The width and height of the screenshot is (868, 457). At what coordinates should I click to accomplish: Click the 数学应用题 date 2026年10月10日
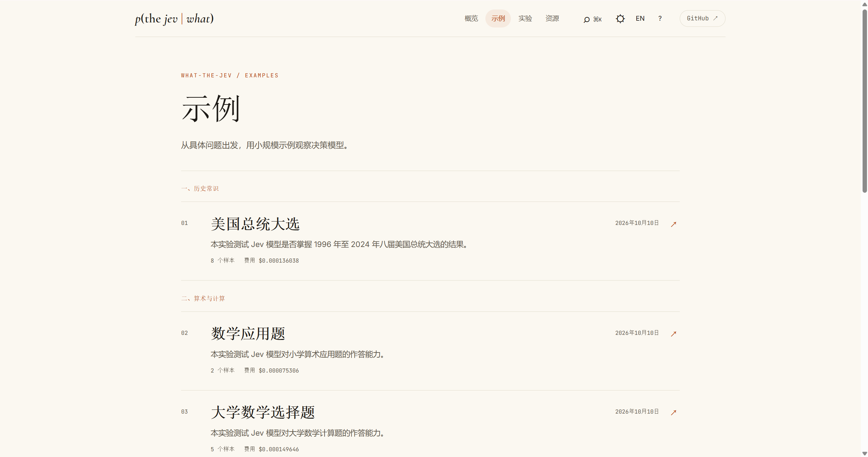[x=637, y=333]
